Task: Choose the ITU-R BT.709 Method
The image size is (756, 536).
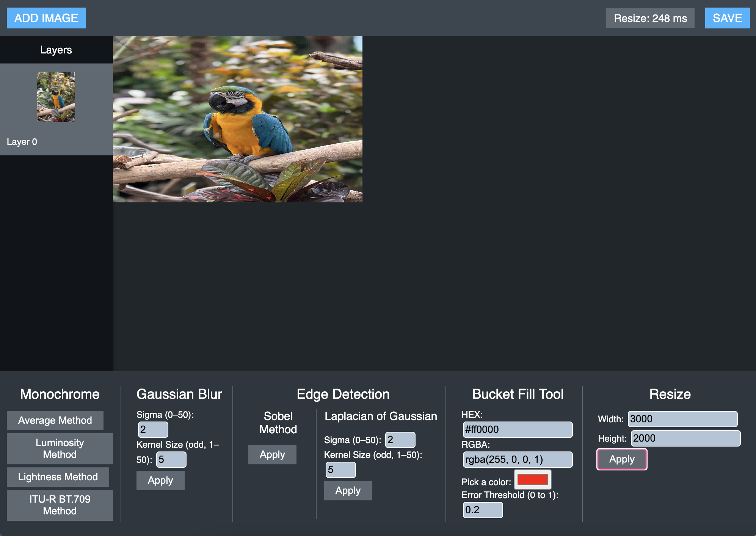Action: point(60,505)
